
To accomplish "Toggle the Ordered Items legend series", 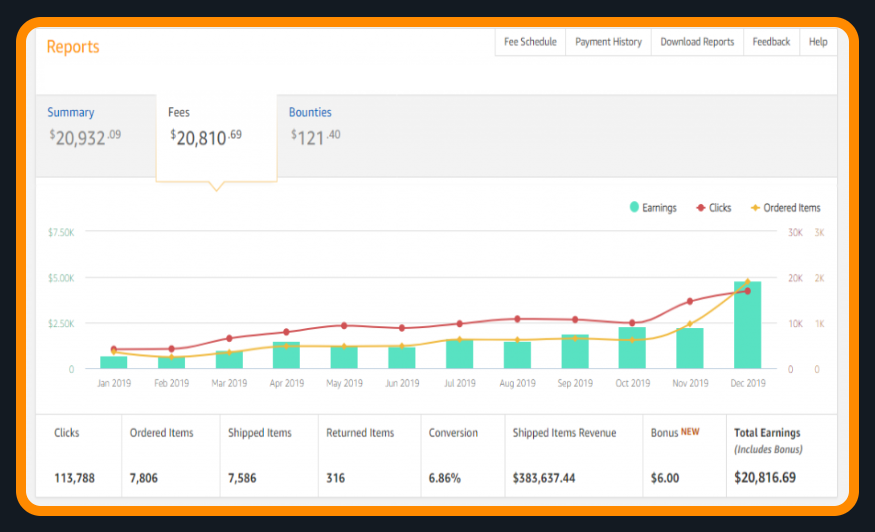I will pos(785,208).
